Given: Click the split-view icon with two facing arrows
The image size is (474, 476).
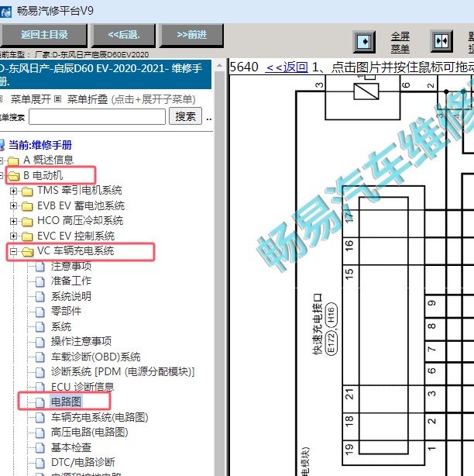Looking at the screenshot, I should (x=441, y=41).
